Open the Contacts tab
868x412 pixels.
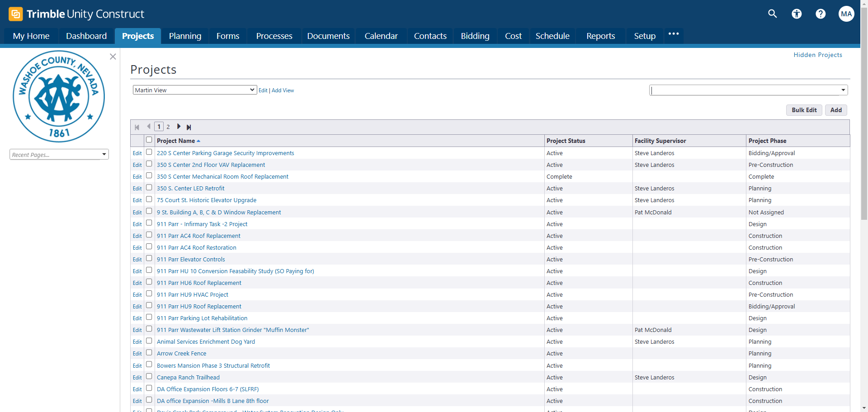[430, 36]
